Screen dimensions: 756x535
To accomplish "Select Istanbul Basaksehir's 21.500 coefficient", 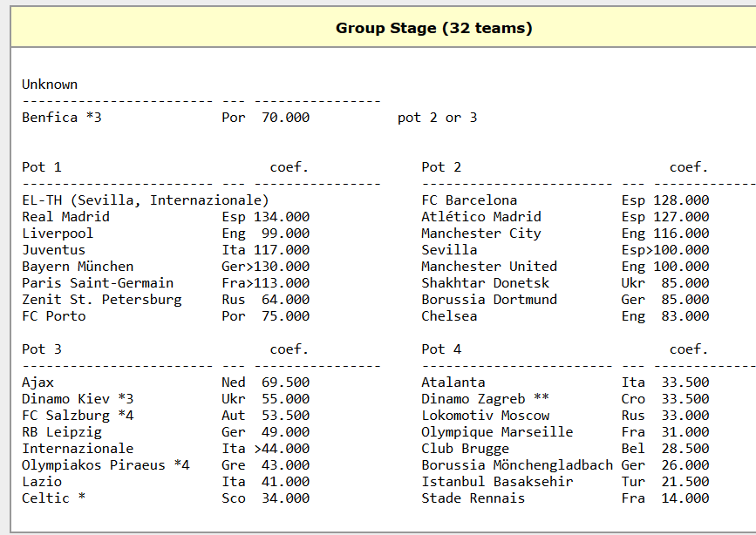I will click(x=685, y=482).
